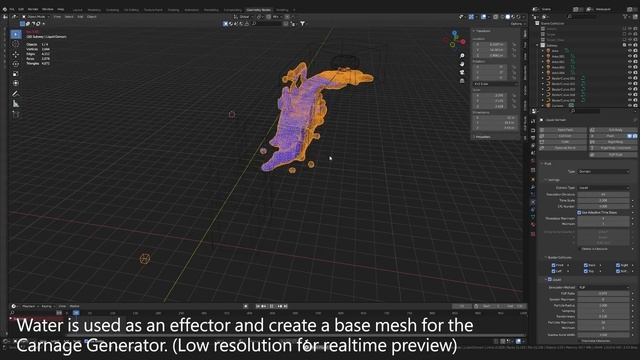Screen dimensions: 640x360
Task: Toggle the Top border collision checkbox
Action: [x=586, y=271]
